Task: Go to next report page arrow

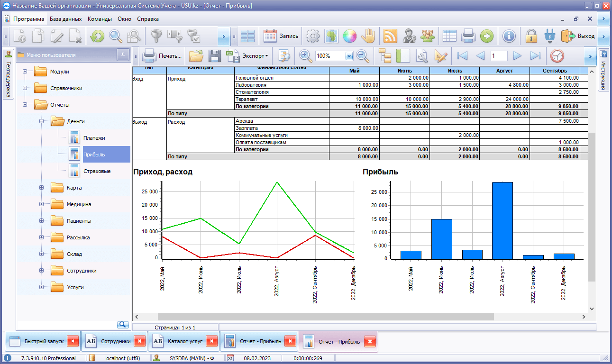Action: [x=517, y=56]
